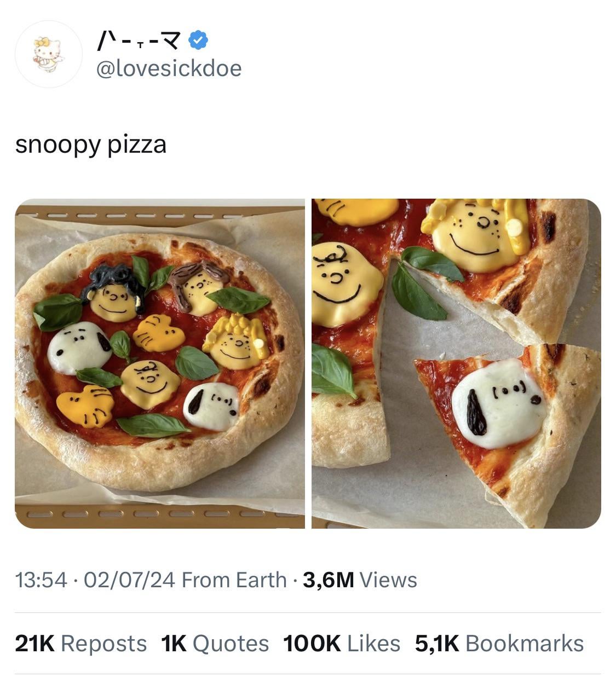
Task: Click the @lovesickdoe handle
Action: coord(169,68)
